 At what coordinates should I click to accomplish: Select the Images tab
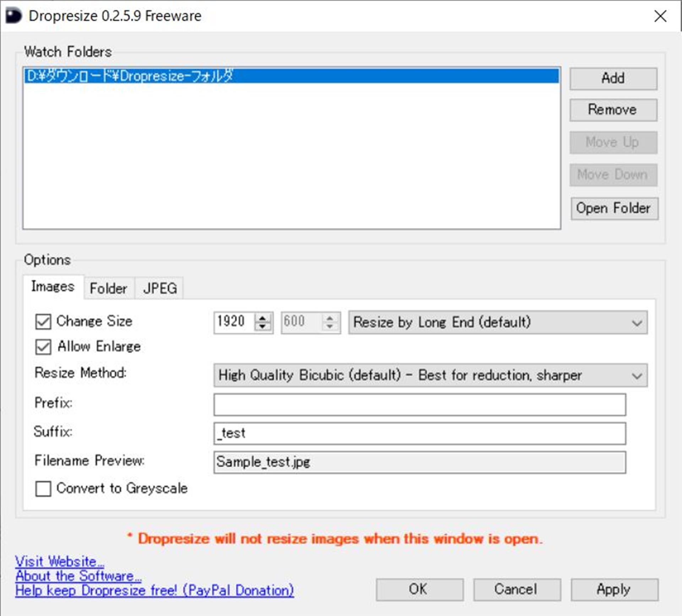point(53,287)
